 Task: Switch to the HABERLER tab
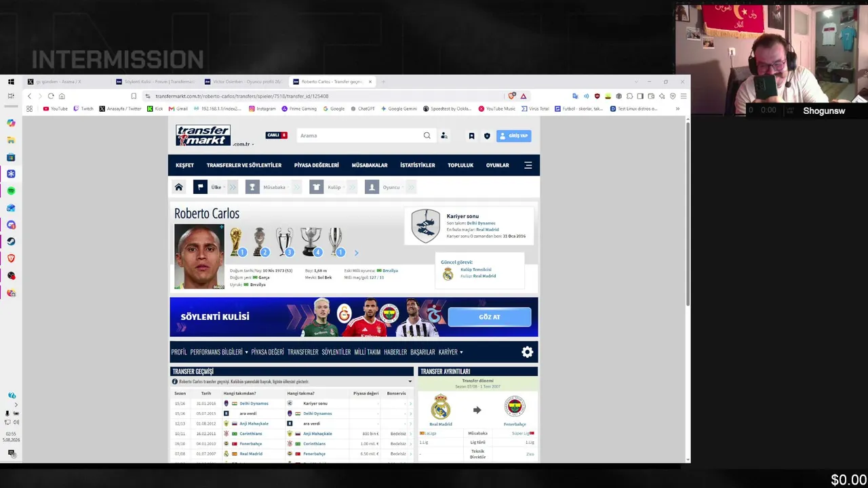click(x=395, y=352)
